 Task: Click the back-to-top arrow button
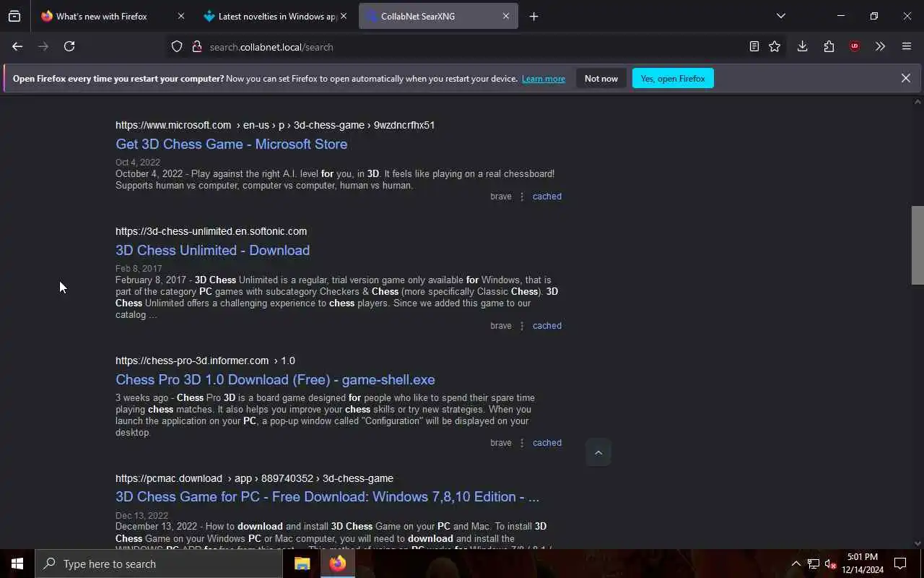[x=598, y=452]
